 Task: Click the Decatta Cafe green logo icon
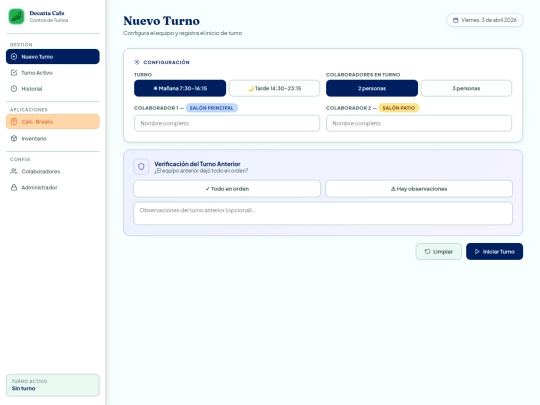(16, 17)
